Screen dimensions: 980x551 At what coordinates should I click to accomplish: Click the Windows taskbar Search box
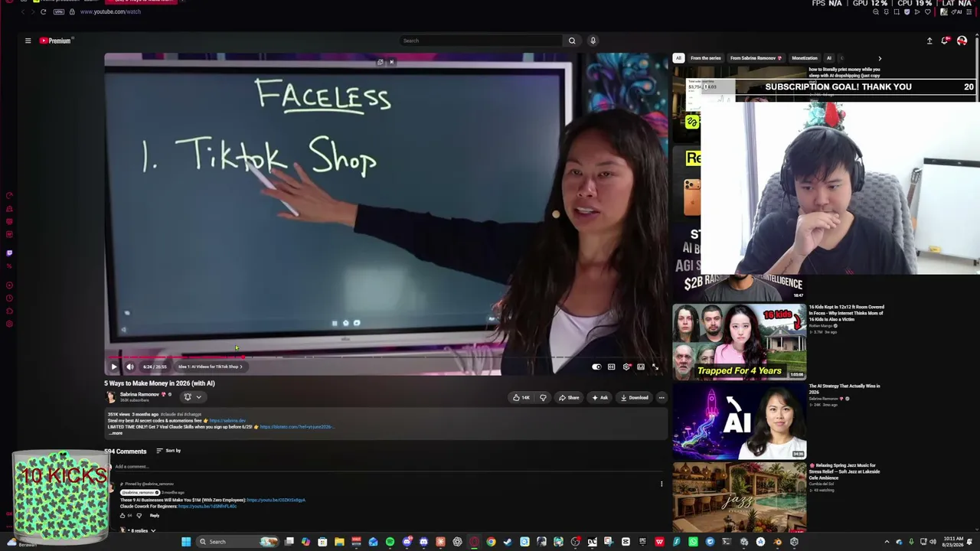(x=237, y=542)
